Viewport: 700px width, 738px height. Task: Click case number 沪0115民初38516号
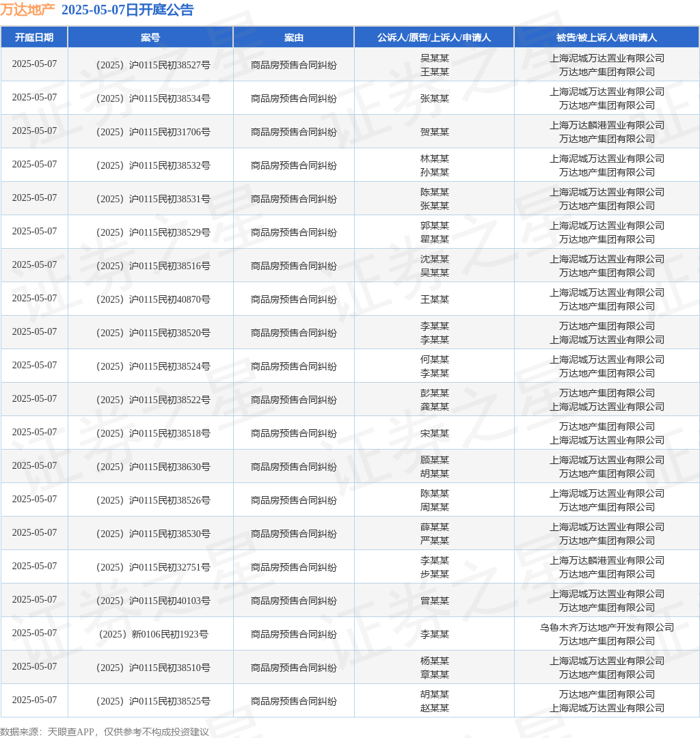(x=153, y=266)
